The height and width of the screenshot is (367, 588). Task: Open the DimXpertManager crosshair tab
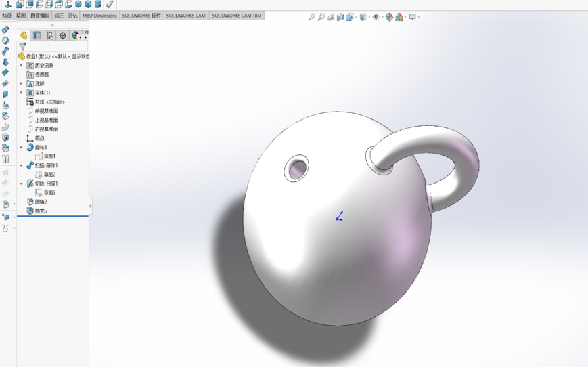(x=63, y=36)
